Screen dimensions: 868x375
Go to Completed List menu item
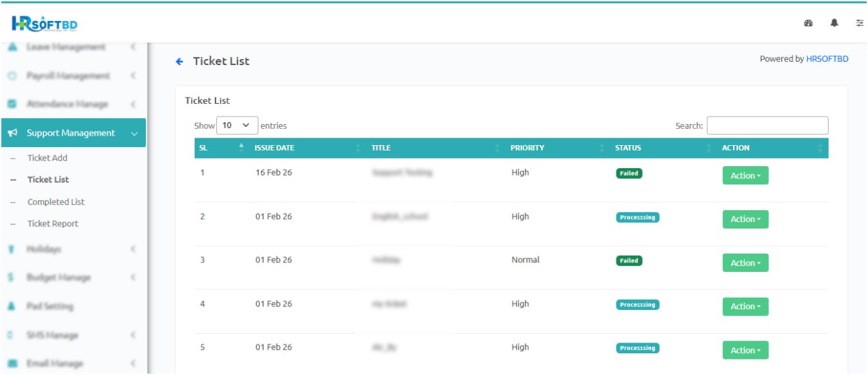coord(56,202)
